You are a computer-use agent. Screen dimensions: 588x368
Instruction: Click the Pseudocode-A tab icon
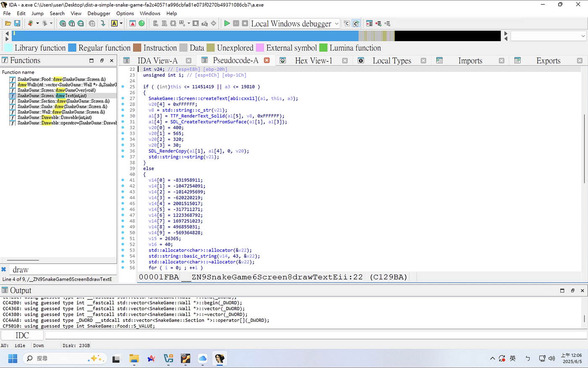tap(205, 61)
